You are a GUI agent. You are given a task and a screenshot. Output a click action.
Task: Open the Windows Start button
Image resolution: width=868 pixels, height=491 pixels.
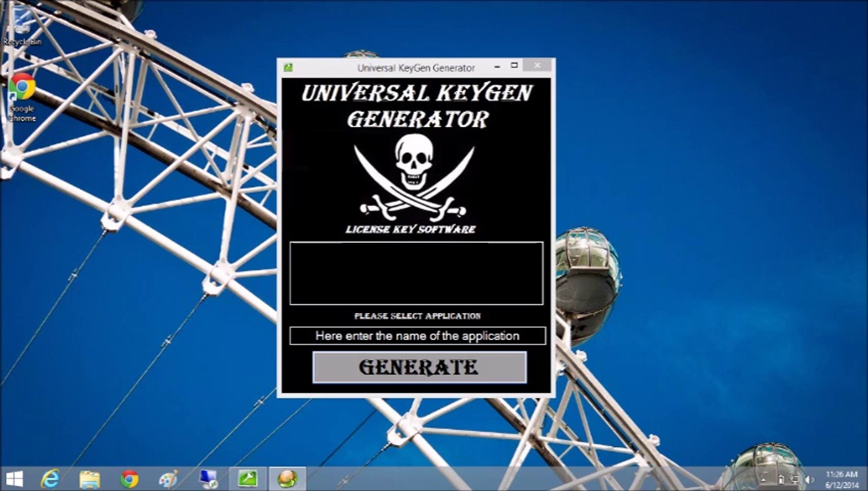pyautogui.click(x=14, y=479)
